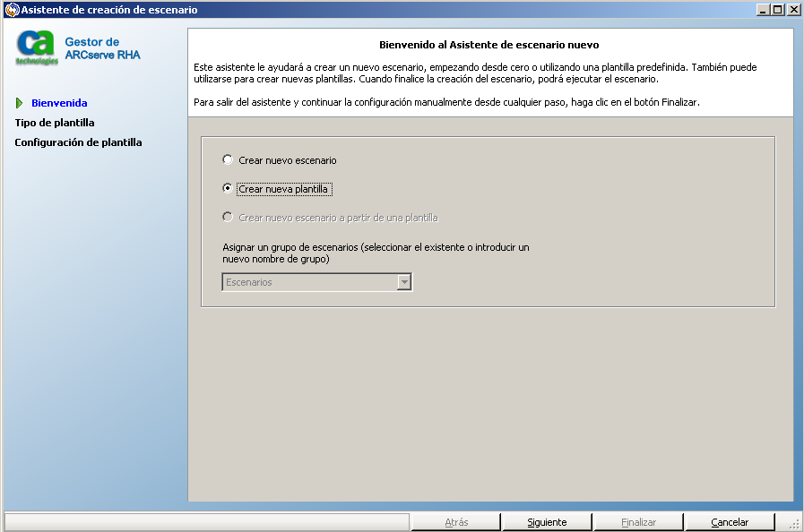This screenshot has width=804, height=532.
Task: Click the Gestor de ARCserve RHA title text
Action: pos(102,48)
